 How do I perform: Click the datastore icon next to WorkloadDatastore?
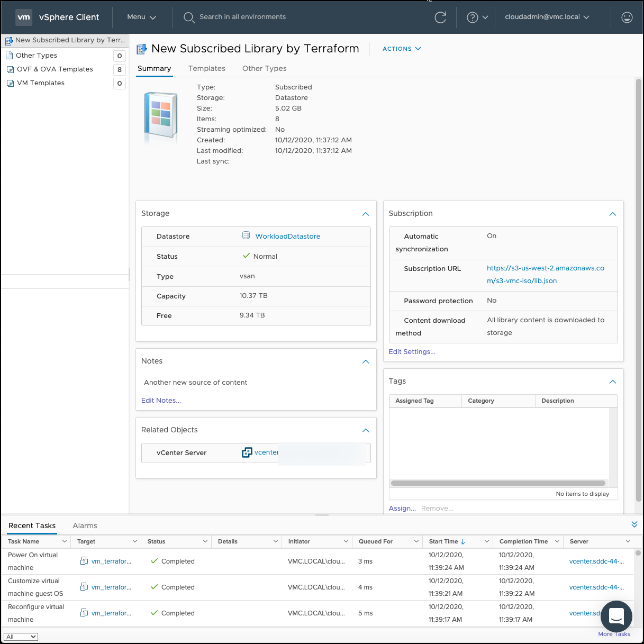246,236
